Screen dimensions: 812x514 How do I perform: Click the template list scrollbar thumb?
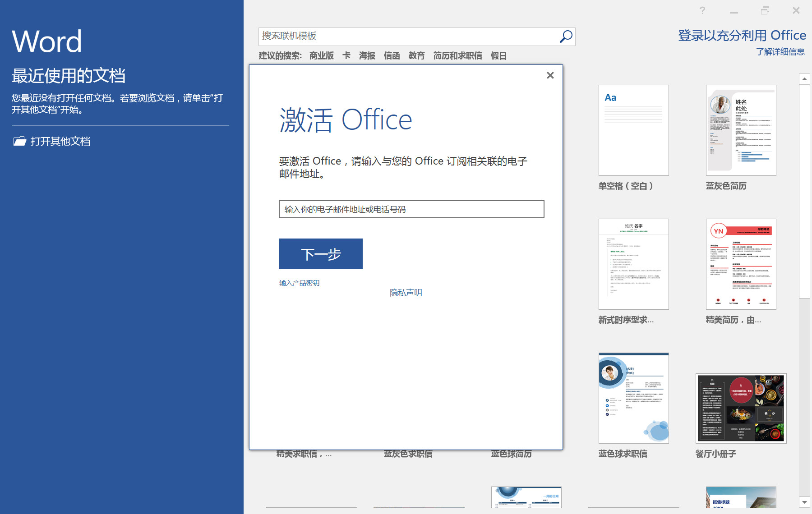[804, 191]
